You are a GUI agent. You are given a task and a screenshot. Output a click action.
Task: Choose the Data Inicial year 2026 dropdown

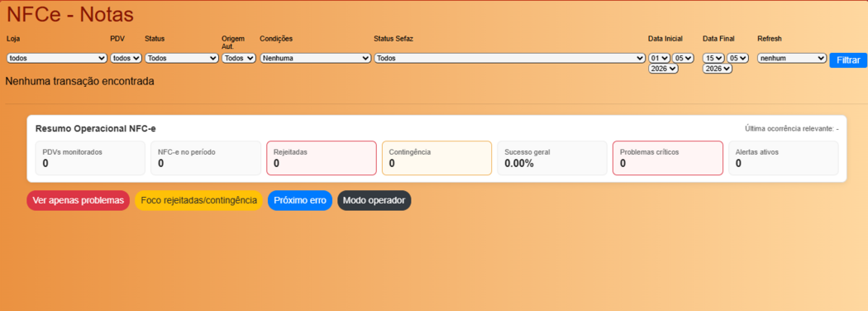tap(663, 69)
